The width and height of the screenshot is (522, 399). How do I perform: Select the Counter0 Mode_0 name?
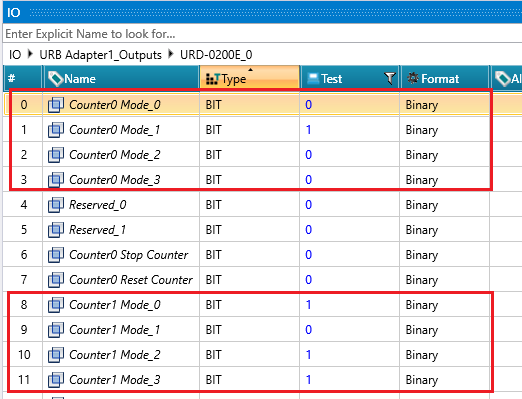click(115, 105)
